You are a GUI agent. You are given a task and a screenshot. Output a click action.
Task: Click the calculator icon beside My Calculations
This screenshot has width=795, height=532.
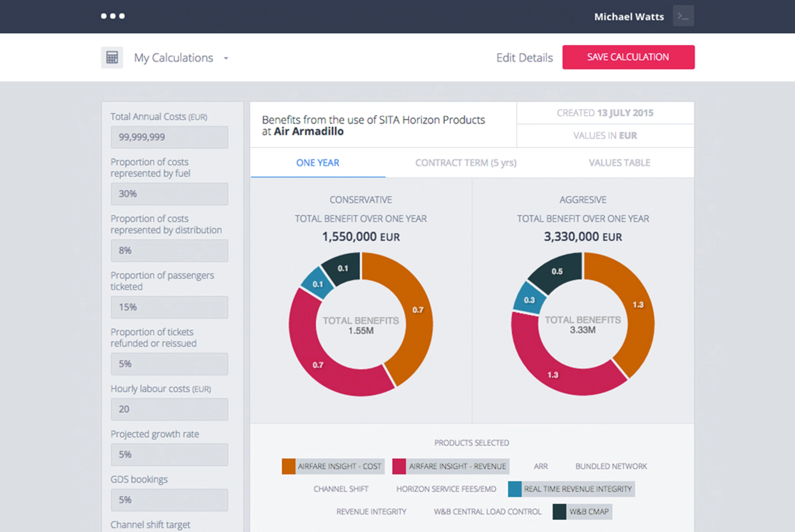pyautogui.click(x=112, y=57)
